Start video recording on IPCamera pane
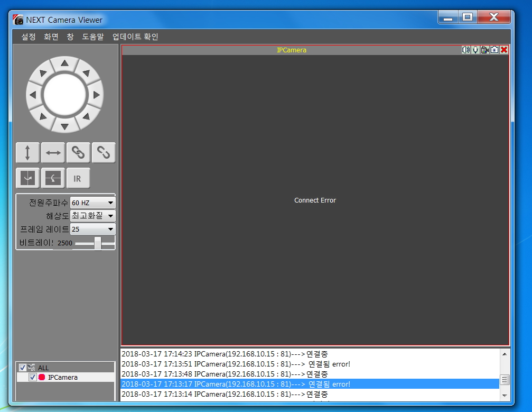This screenshot has height=412, width=532. click(485, 50)
